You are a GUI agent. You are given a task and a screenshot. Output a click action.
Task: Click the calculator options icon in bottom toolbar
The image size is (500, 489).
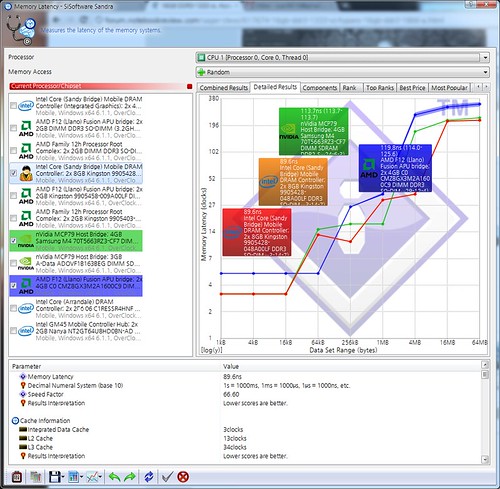tap(17, 477)
